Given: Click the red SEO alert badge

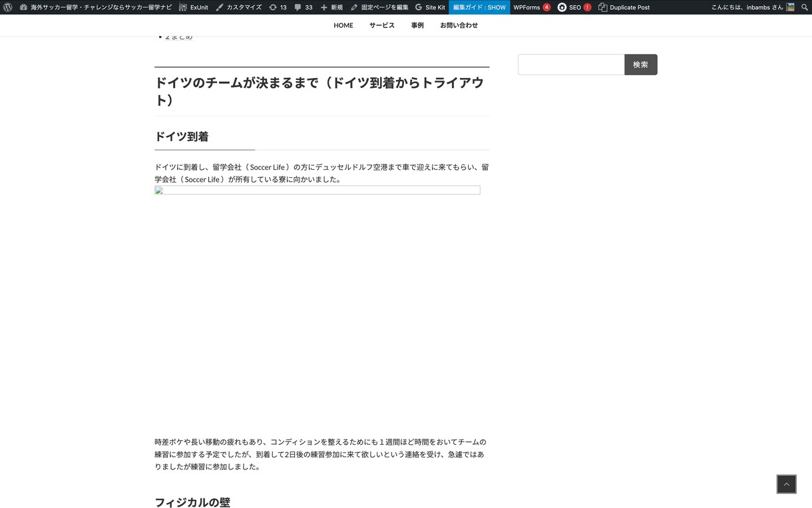Looking at the screenshot, I should pyautogui.click(x=587, y=7).
